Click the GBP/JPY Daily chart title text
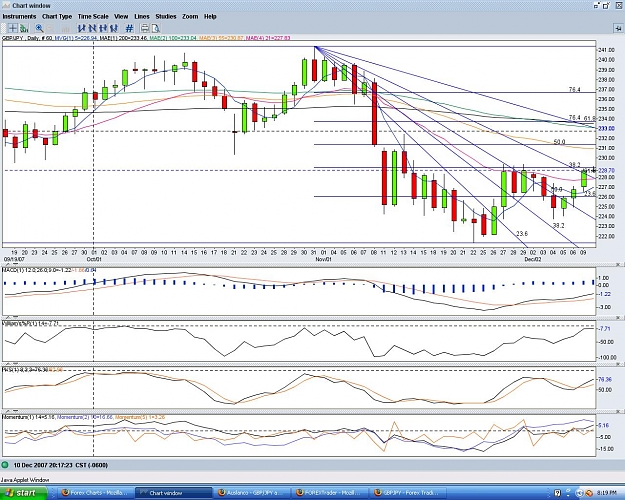 click(x=27, y=38)
